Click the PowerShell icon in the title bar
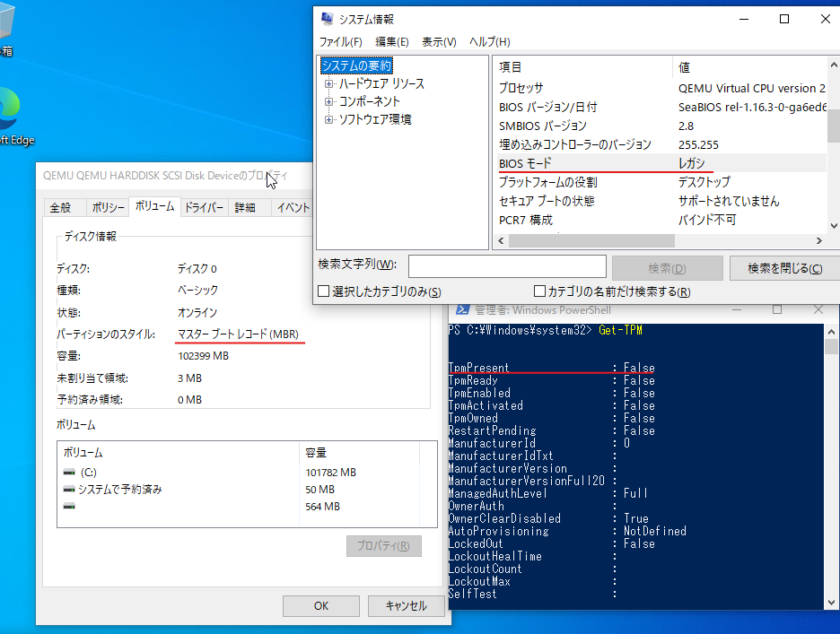Image resolution: width=840 pixels, height=634 pixels. pos(462,310)
